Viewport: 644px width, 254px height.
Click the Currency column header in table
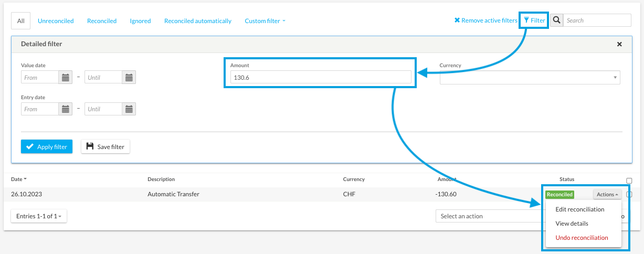click(x=354, y=179)
